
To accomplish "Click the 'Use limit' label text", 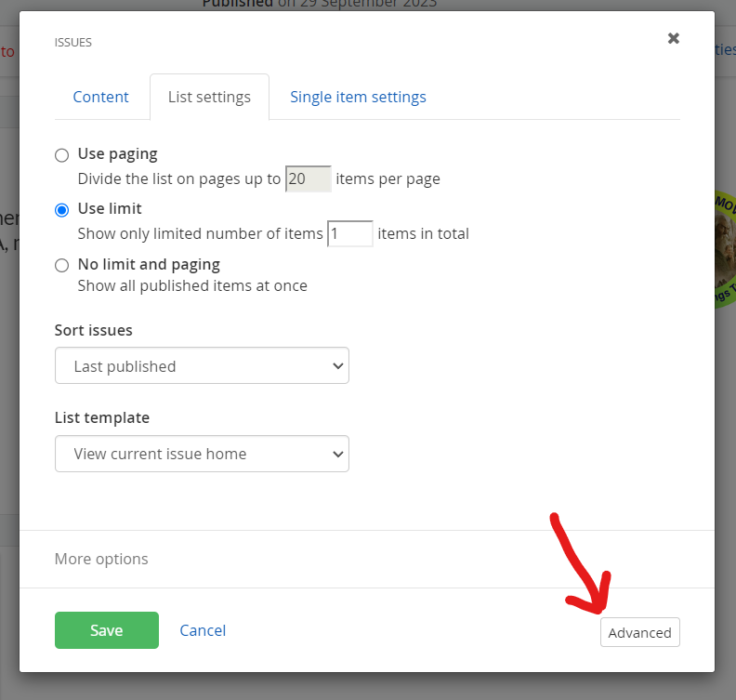I will pyautogui.click(x=110, y=208).
